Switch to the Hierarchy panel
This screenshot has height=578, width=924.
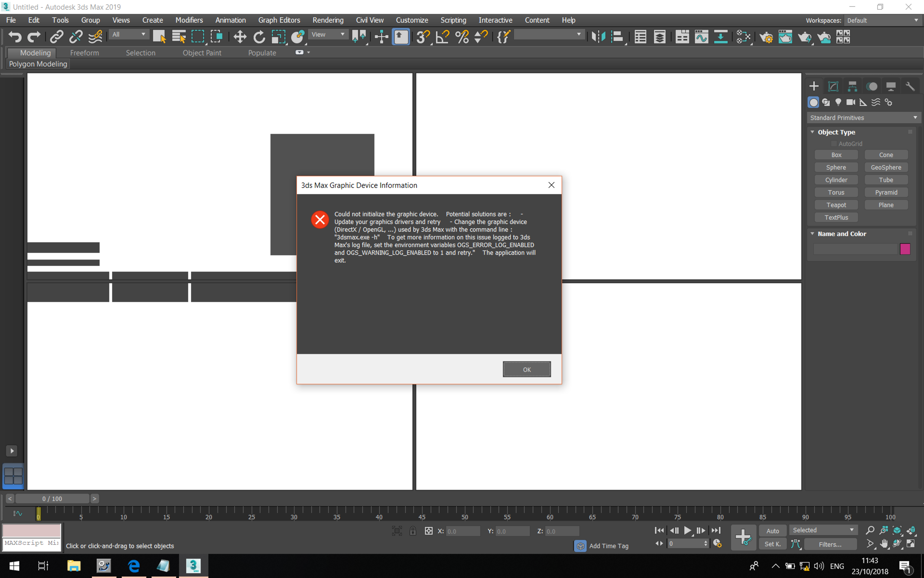[x=853, y=86]
